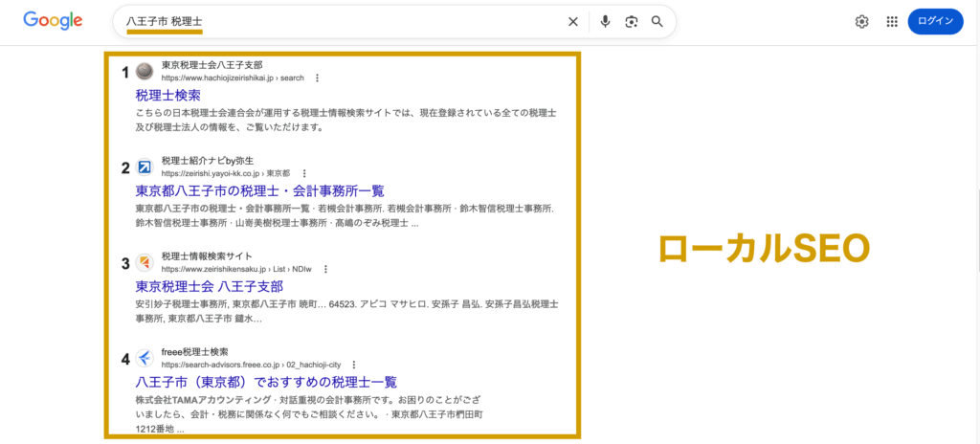Open the Google apps grid
980x444 pixels.
[892, 21]
